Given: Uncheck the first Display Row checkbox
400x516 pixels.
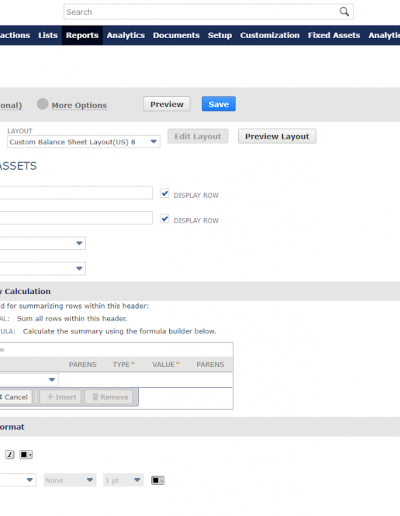Looking at the screenshot, I should (x=165, y=194).
